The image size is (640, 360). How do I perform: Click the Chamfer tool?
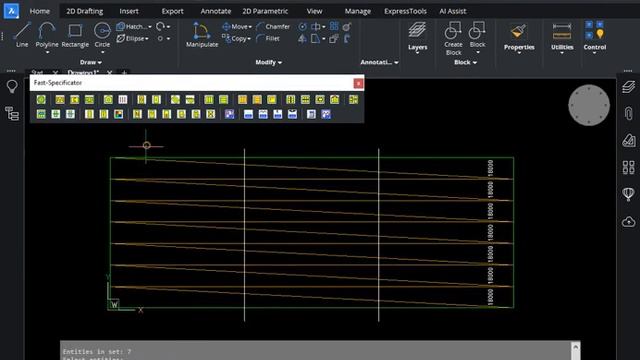click(273, 27)
